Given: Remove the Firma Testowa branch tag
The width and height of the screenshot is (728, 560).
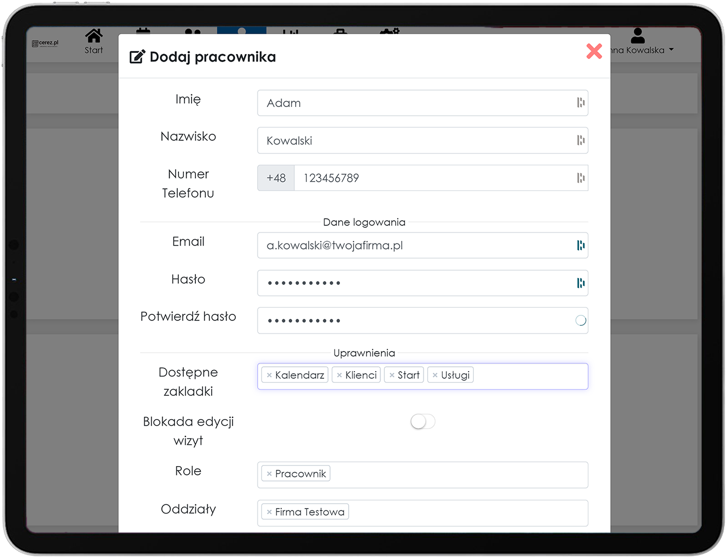Looking at the screenshot, I should 270,513.
